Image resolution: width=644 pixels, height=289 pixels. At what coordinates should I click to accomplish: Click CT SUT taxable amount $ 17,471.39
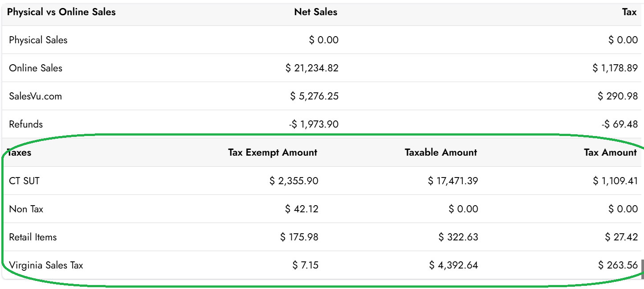(453, 181)
